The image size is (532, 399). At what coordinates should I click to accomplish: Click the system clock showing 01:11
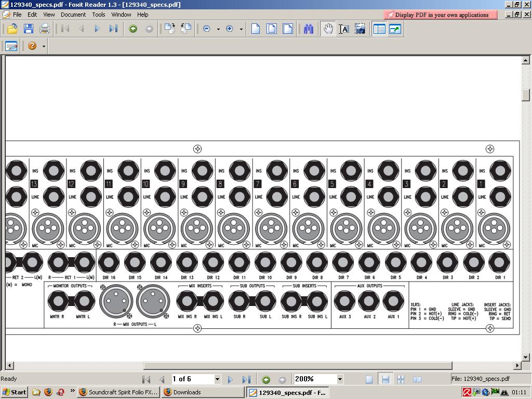519,393
